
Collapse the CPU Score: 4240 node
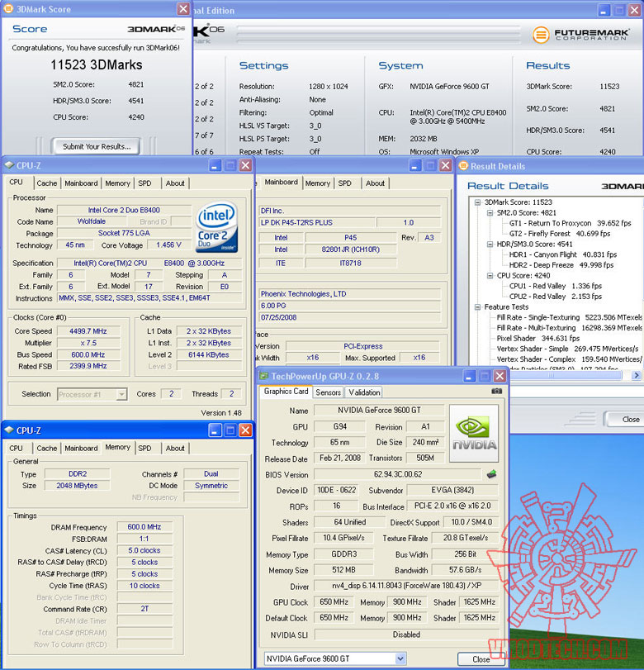click(x=490, y=276)
